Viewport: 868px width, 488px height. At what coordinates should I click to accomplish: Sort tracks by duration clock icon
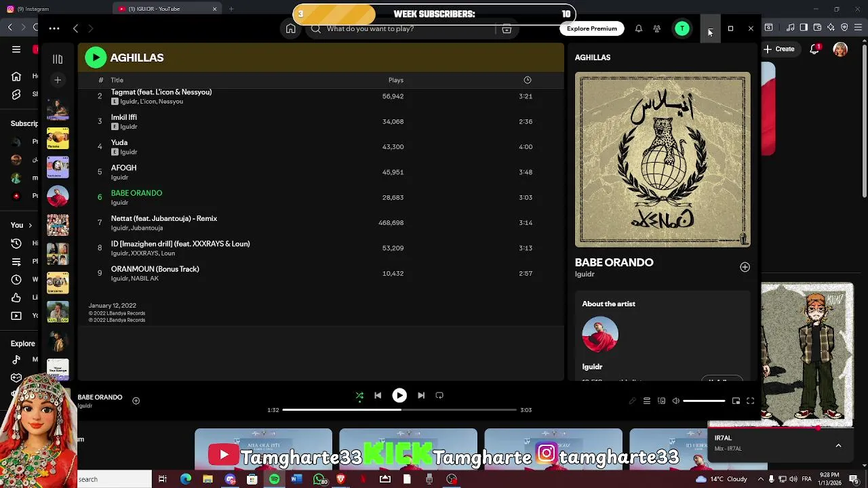(x=527, y=80)
